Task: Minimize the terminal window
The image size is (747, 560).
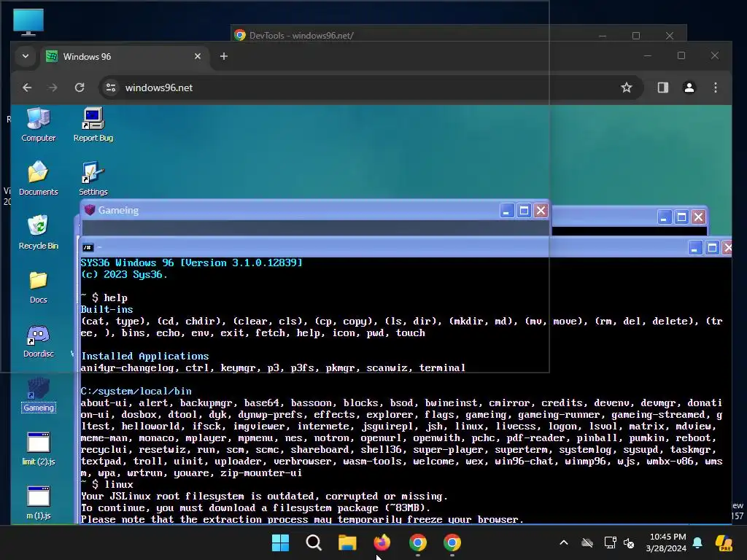Action: point(695,248)
